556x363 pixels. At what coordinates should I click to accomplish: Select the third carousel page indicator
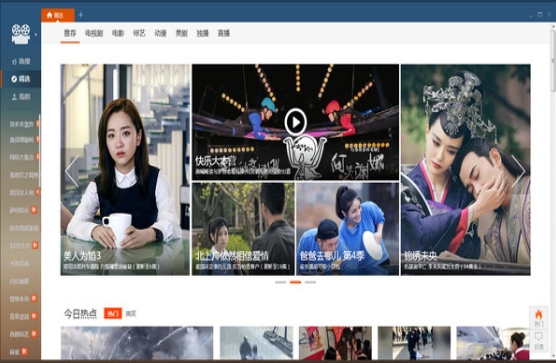click(310, 282)
